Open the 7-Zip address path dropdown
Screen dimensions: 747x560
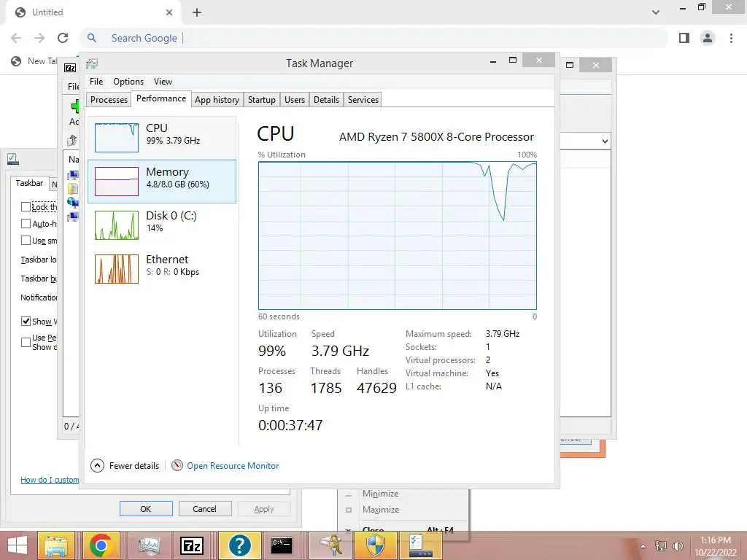(x=605, y=141)
